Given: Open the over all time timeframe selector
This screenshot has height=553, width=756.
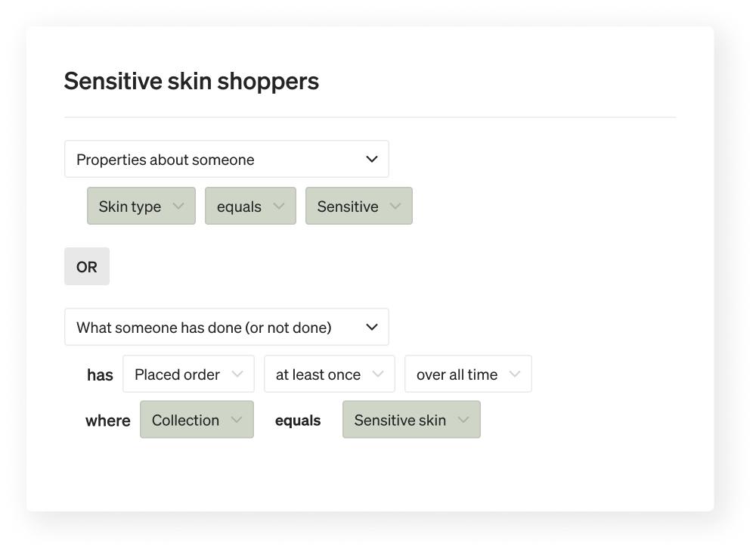Looking at the screenshot, I should click(468, 374).
